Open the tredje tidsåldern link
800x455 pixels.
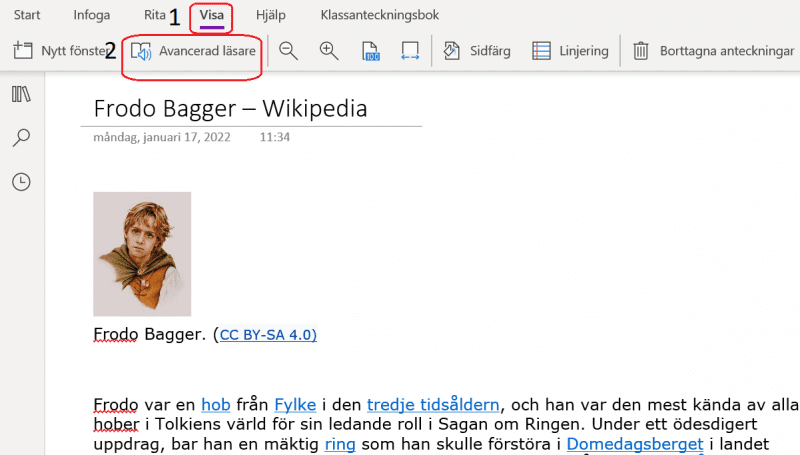pyautogui.click(x=433, y=405)
